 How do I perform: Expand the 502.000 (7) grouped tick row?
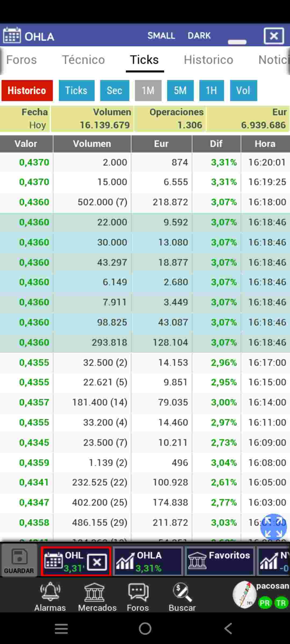point(145,202)
